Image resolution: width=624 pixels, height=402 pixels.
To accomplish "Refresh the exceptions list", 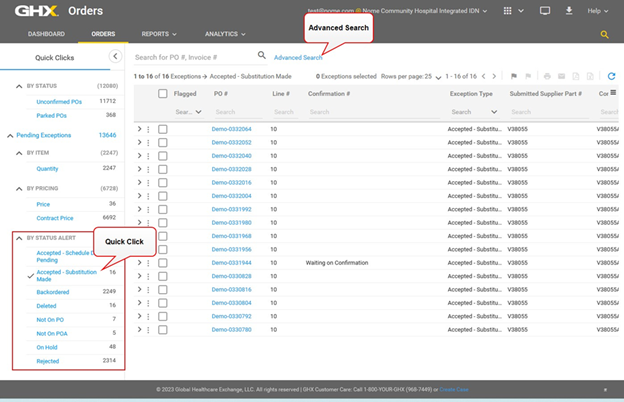I will [x=611, y=76].
